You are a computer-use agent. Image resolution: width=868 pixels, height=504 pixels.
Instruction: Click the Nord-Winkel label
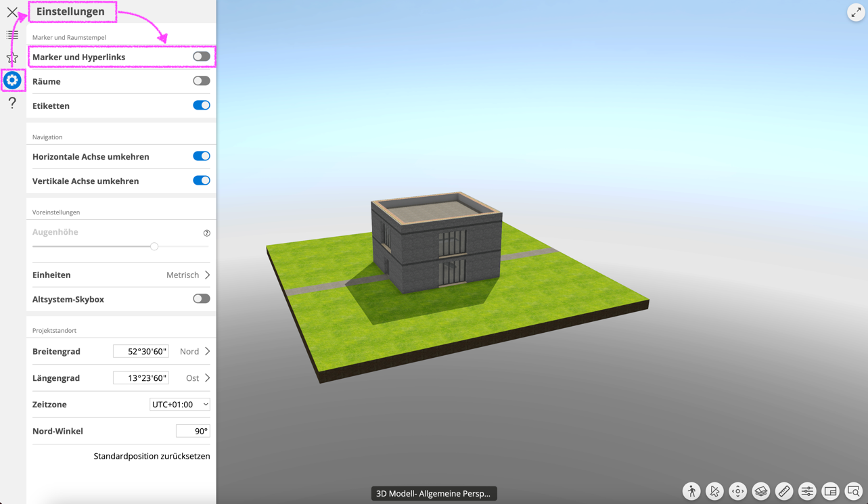[58, 431]
